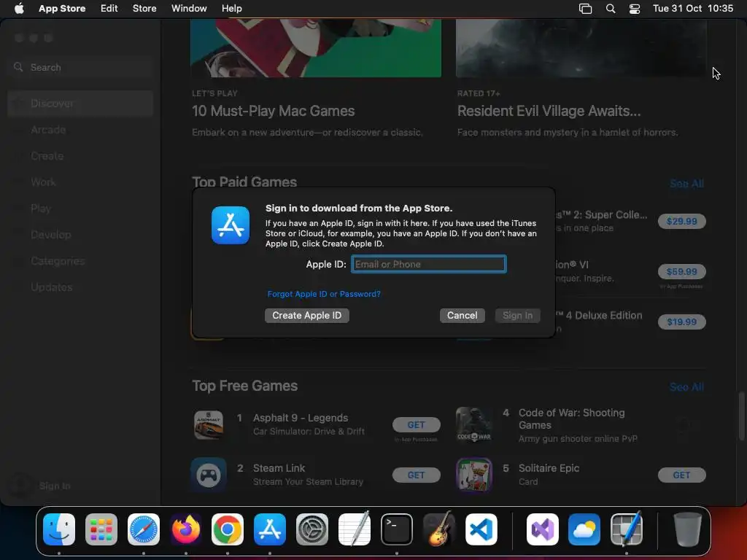Screen dimensions: 747x560
Task: Select Develop in the sidebar
Action: pos(80,235)
